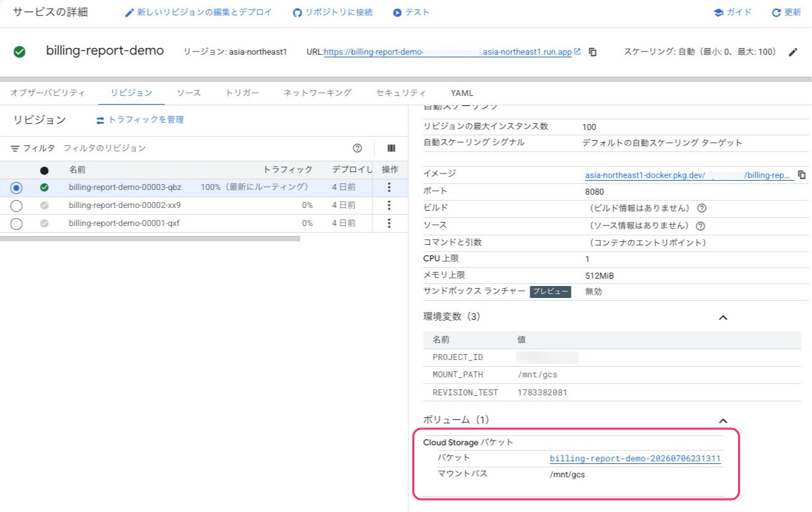
Task: Click the ガイド graduation cap icon
Action: (718, 13)
